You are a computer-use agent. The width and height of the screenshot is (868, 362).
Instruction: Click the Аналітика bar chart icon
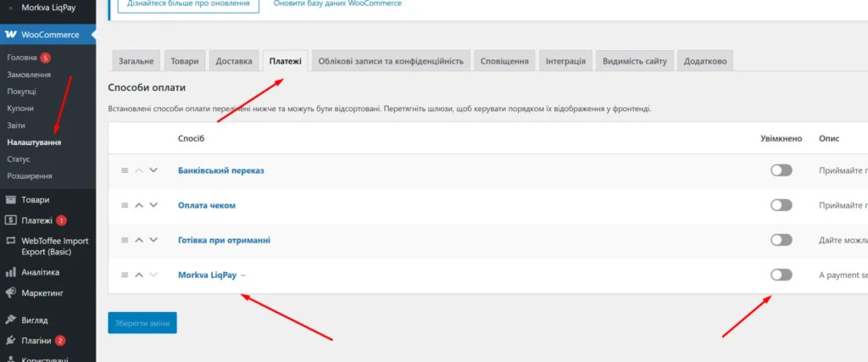pos(10,272)
